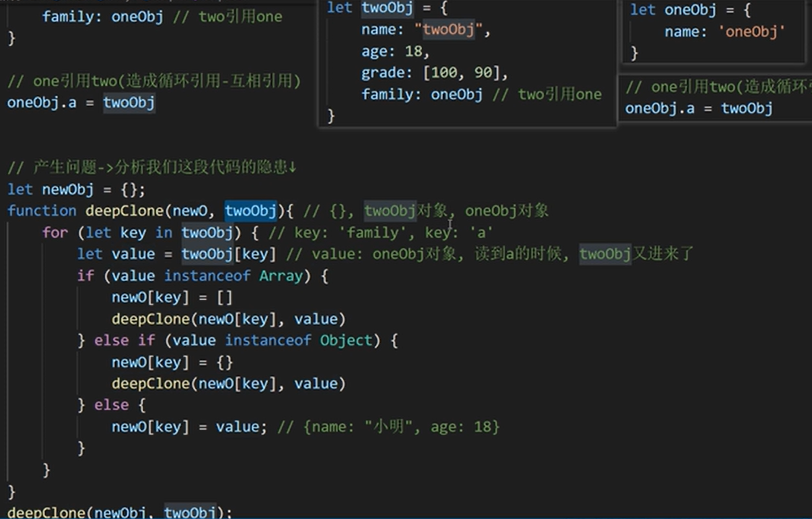Click 'newO[key] = value;' assignment
The height and width of the screenshot is (519, 812).
pyautogui.click(x=189, y=427)
